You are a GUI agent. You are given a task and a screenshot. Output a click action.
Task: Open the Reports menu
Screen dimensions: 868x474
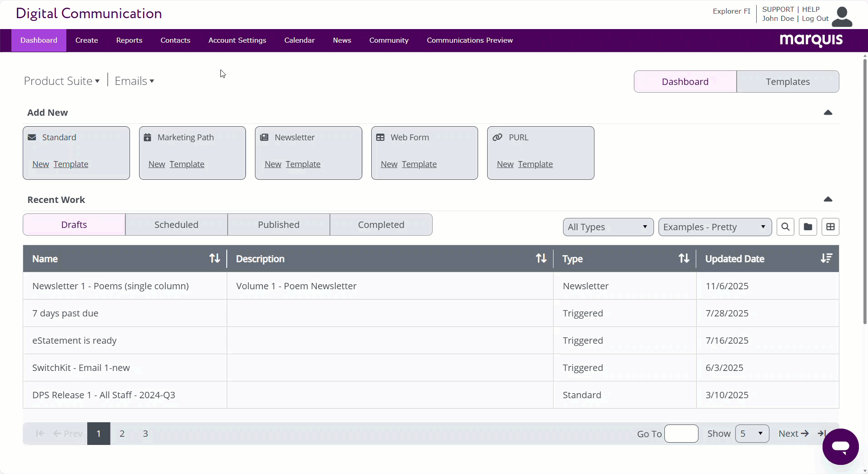(x=129, y=40)
